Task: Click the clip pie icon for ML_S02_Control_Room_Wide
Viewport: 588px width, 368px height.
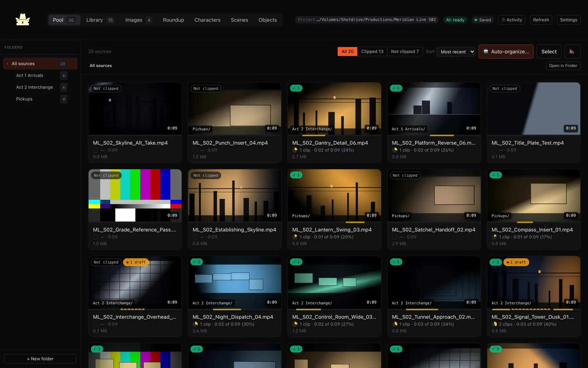Action: [x=295, y=324]
